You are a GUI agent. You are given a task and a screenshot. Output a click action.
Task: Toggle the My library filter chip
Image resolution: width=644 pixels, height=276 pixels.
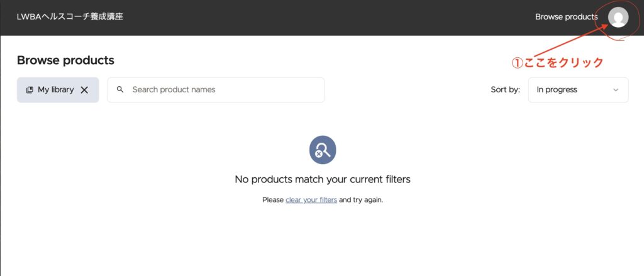point(55,90)
